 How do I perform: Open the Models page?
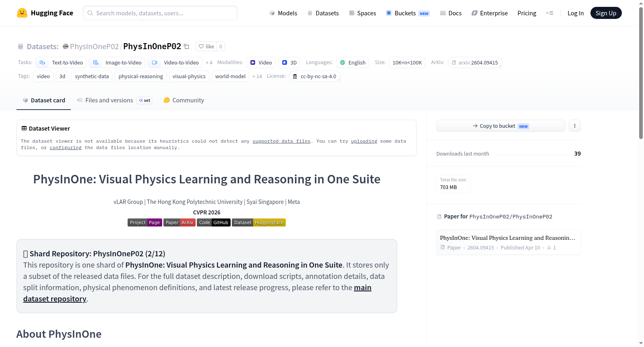point(283,13)
